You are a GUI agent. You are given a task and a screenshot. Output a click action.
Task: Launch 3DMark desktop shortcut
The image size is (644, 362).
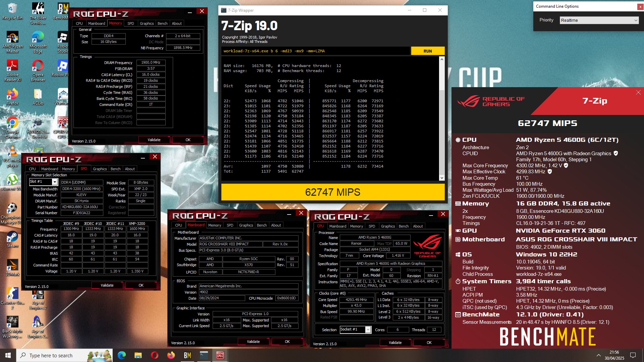tap(12, 267)
